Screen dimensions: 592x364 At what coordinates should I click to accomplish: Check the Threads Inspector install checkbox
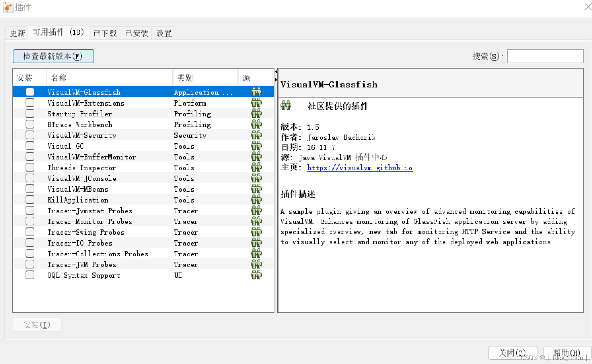point(30,167)
